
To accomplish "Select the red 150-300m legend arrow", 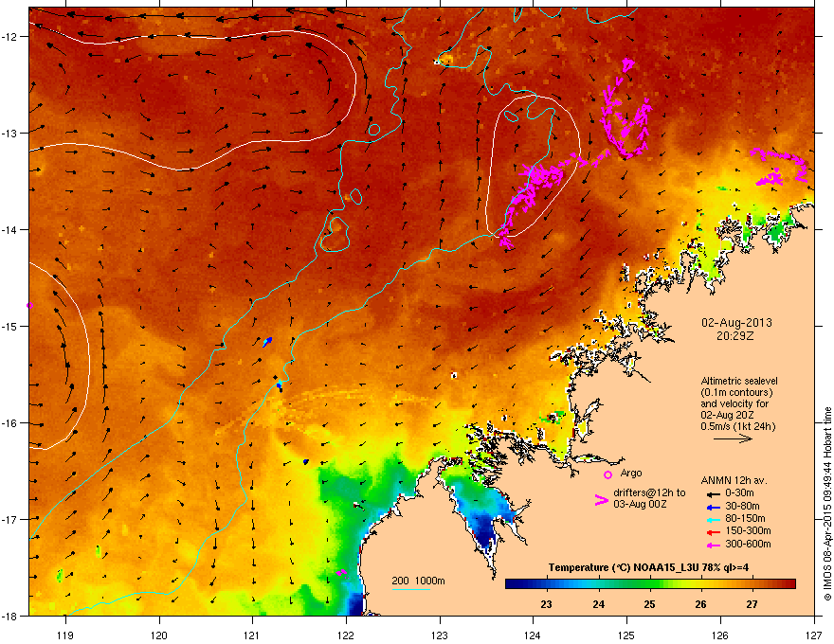I will (x=712, y=532).
